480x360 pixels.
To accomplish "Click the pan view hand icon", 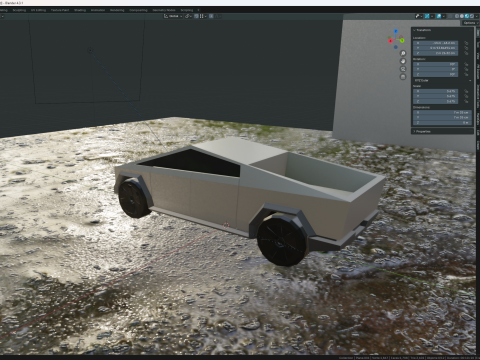I will pos(403,61).
